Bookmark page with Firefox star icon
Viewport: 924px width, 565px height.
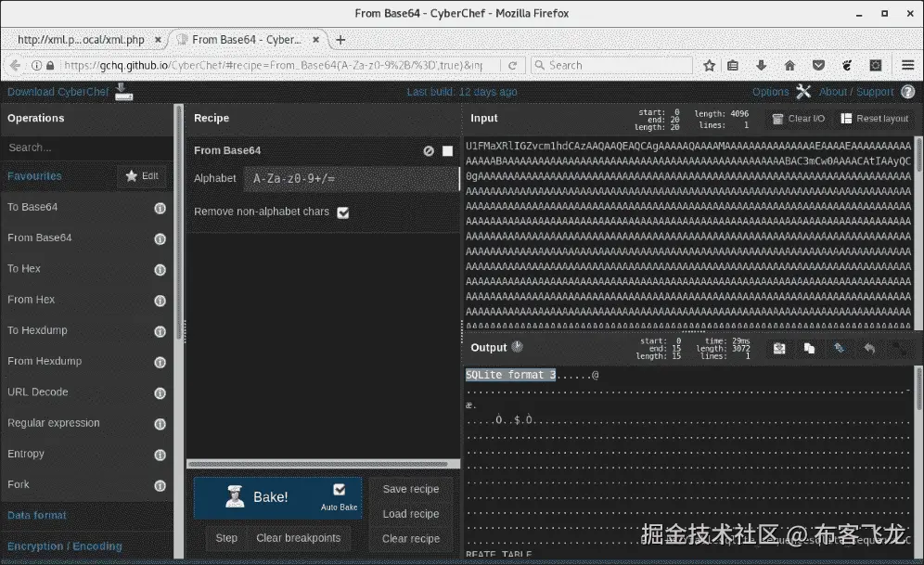click(709, 65)
